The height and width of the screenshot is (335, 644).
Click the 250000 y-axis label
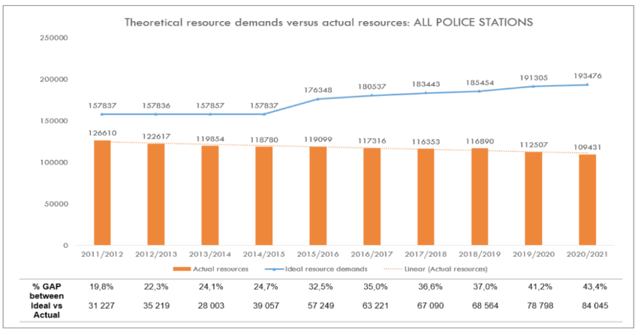tap(54, 38)
